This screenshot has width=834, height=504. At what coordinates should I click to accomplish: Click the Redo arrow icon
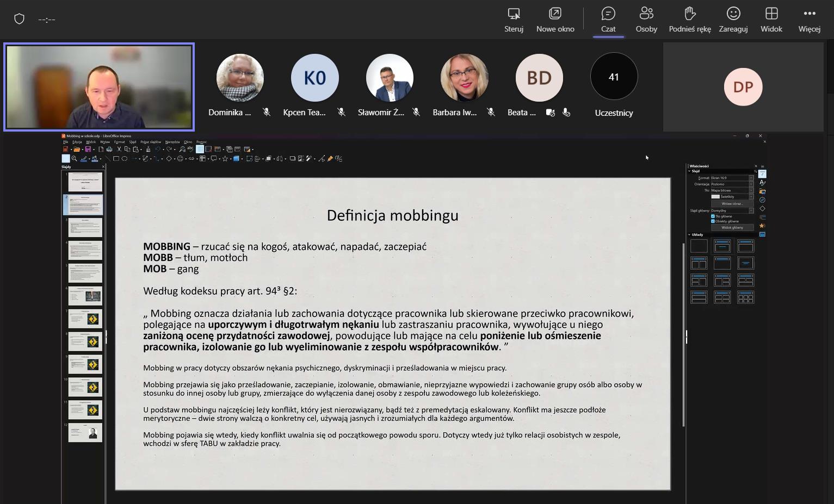pyautogui.click(x=169, y=149)
